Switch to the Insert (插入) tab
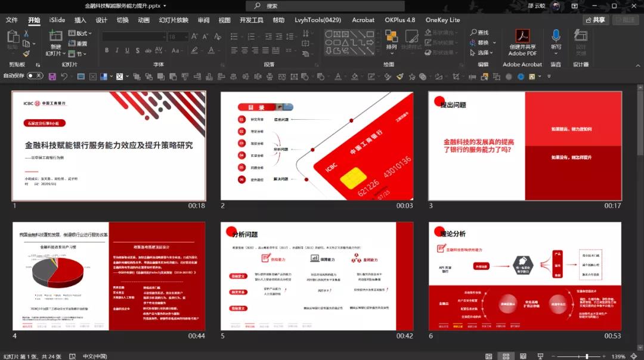The image size is (644, 360). click(80, 20)
